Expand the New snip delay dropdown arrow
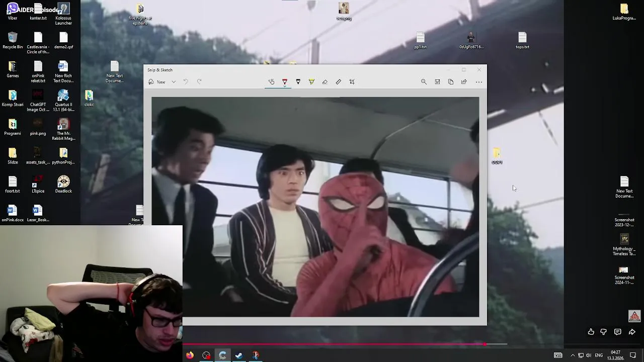644x362 pixels. (174, 82)
